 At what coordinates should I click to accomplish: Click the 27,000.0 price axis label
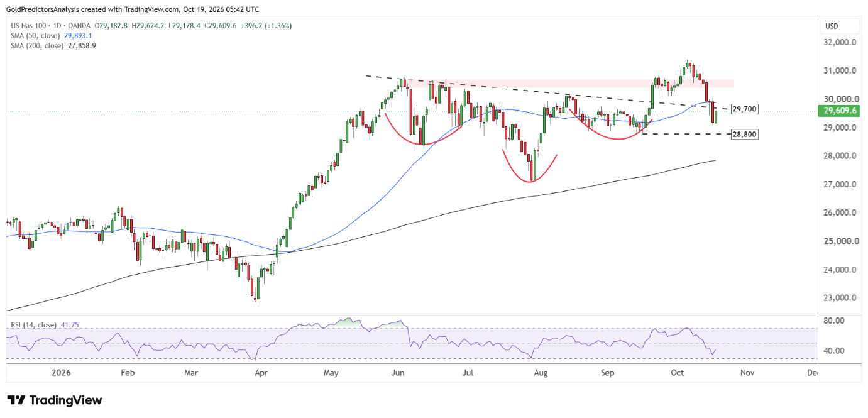click(840, 184)
